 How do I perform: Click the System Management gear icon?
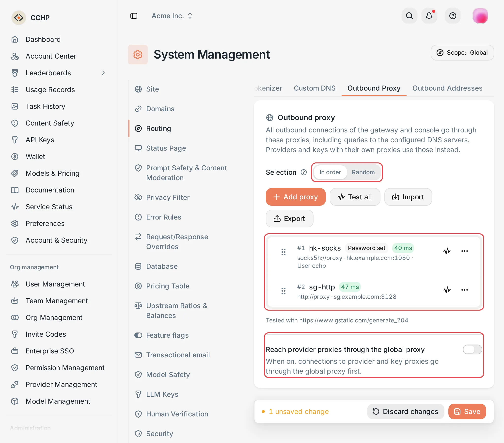138,54
